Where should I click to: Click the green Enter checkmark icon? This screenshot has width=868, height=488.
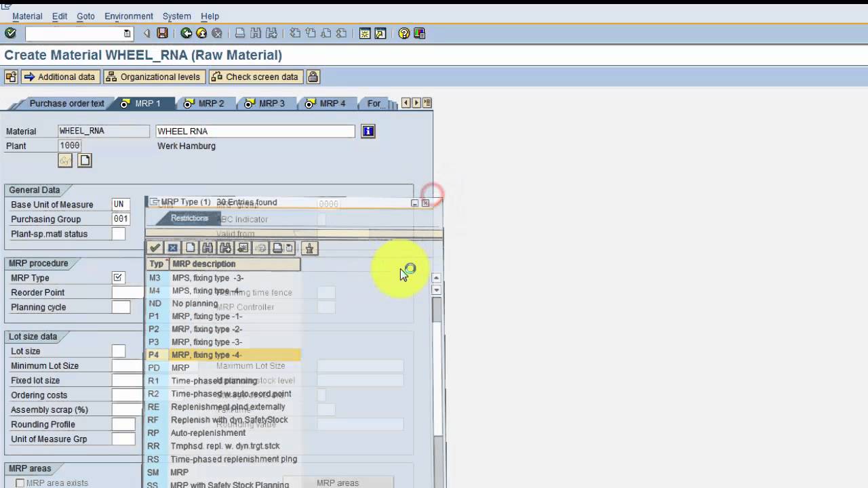[x=10, y=33]
